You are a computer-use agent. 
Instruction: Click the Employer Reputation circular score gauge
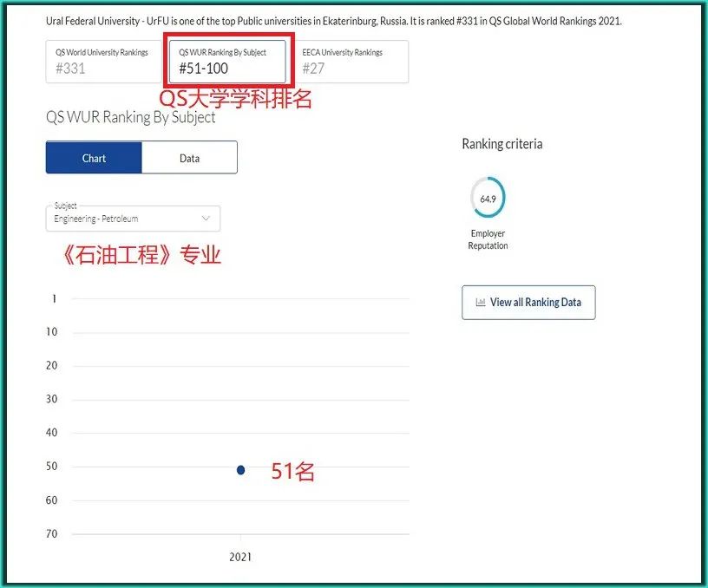(488, 199)
